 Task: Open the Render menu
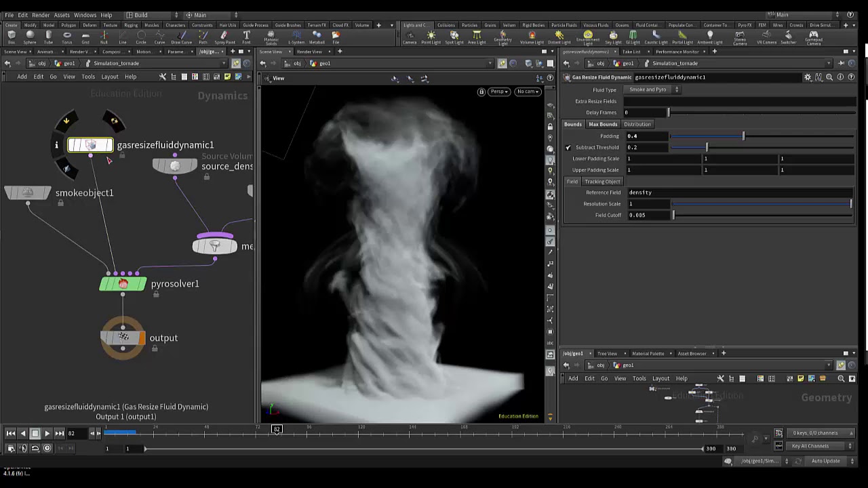point(41,15)
